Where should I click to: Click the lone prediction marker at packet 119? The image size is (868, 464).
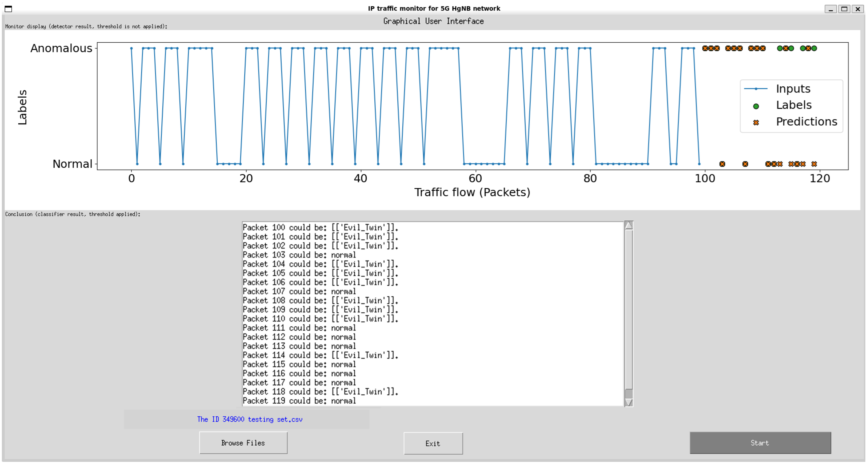click(x=814, y=164)
